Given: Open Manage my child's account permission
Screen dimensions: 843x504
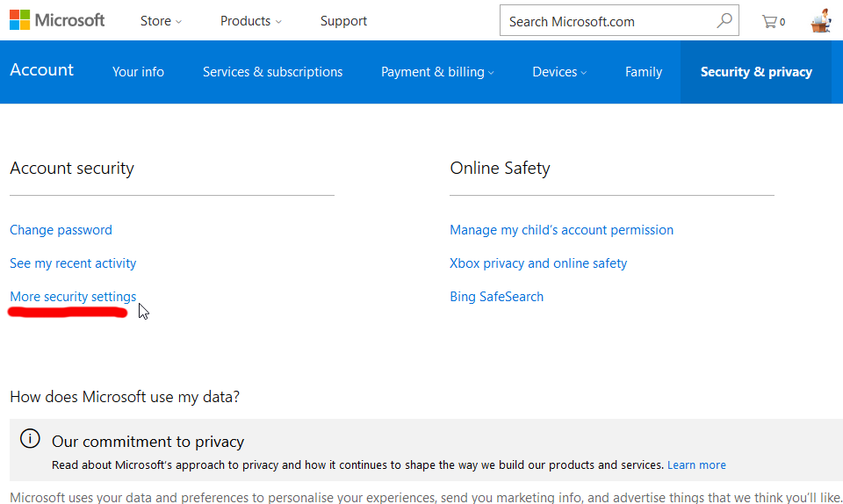Looking at the screenshot, I should pos(561,230).
